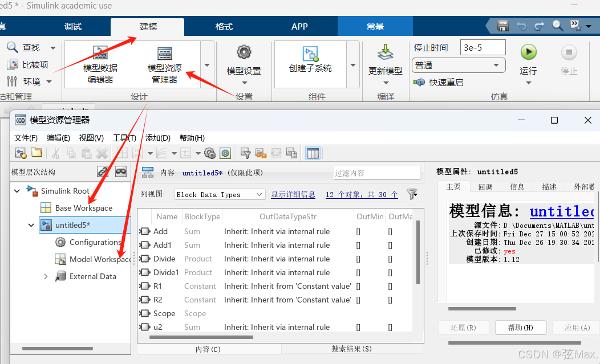This screenshot has width=600, height=364.
Task: Click the 停止时间 input field
Action: [483, 47]
